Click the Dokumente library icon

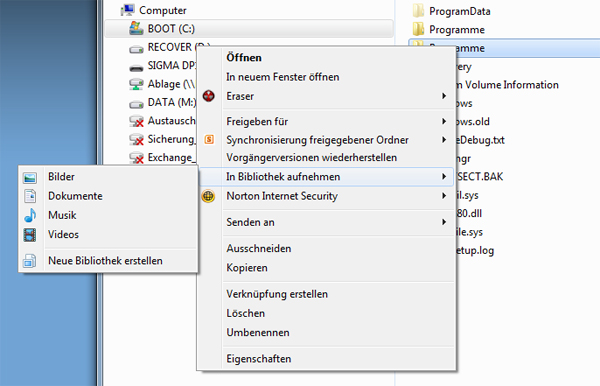coord(30,196)
